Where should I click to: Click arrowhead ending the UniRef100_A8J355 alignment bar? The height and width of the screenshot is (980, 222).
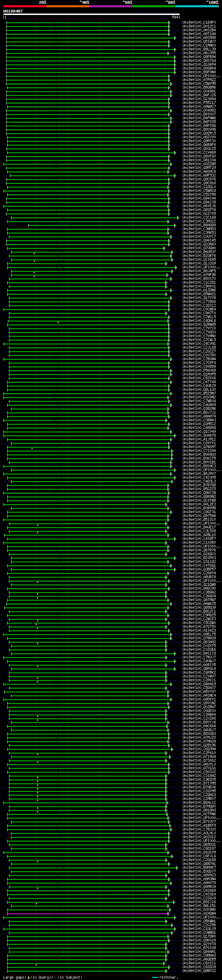(x=168, y=53)
